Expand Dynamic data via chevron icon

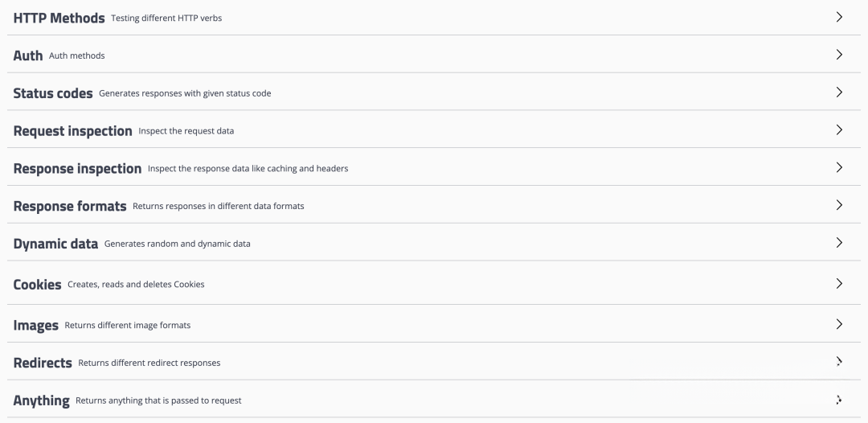click(x=839, y=242)
